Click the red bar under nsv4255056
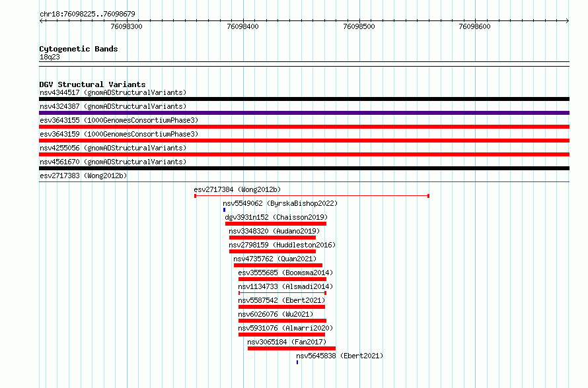The height and width of the screenshot is (388, 588). click(304, 154)
